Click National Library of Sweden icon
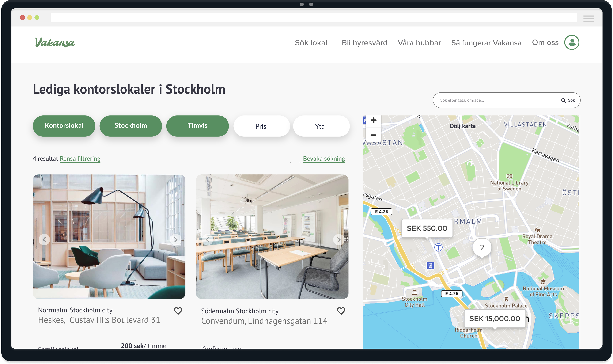The width and height of the screenshot is (613, 364). point(509,176)
